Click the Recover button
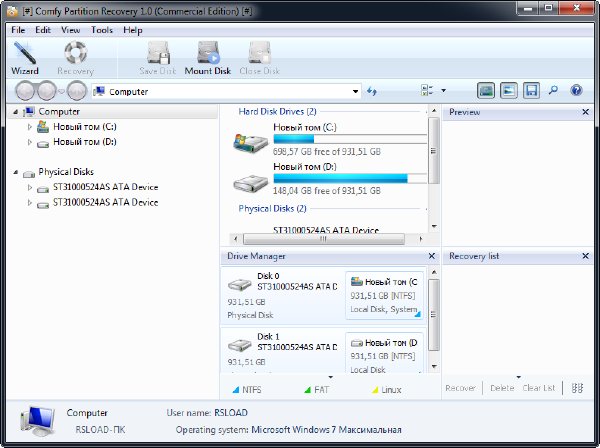The width and height of the screenshot is (600, 448). click(460, 388)
